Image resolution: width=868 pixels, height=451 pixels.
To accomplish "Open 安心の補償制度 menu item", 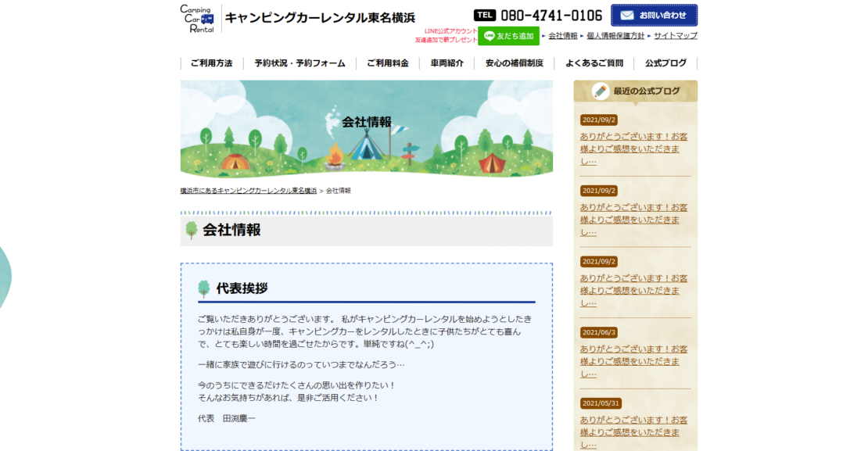I will click(x=515, y=63).
